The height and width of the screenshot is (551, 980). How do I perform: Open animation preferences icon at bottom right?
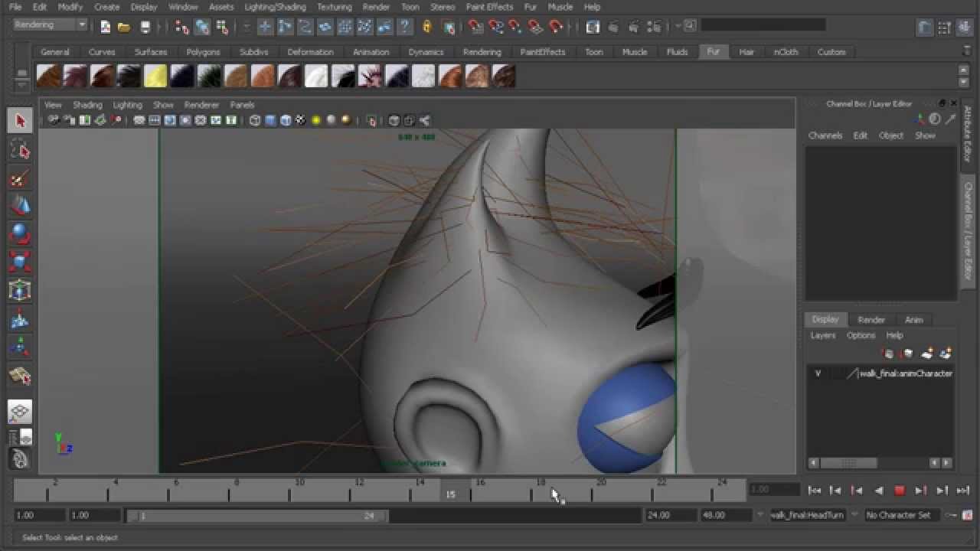[x=967, y=515]
